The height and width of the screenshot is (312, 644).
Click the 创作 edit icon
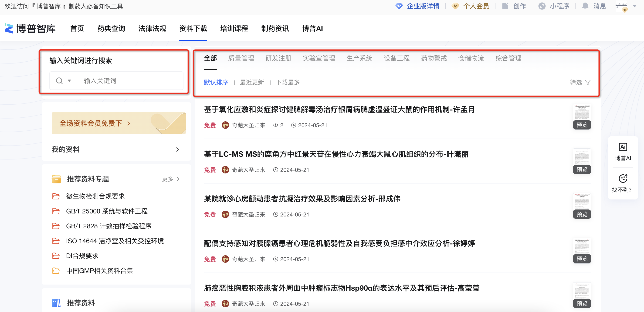[505, 6]
